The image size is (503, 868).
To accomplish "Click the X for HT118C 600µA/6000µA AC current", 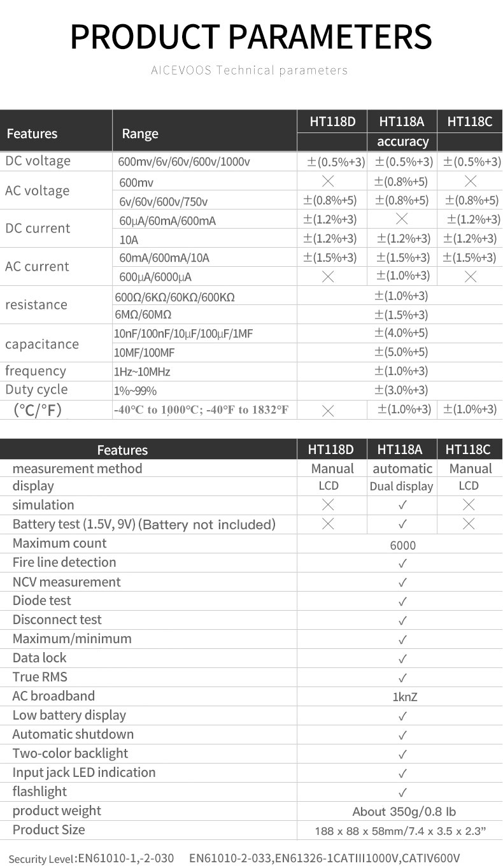I will [471, 276].
